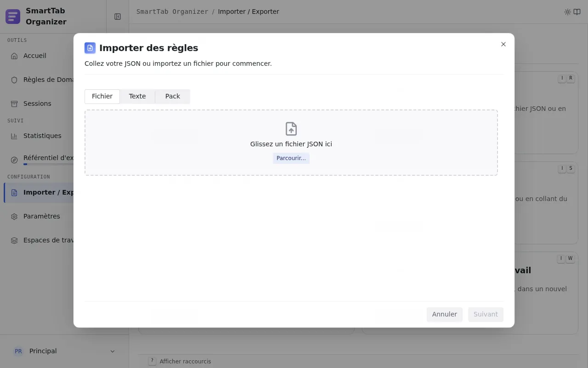Open Sessions in the sidebar
Screen dimensions: 588x368
click(37, 103)
